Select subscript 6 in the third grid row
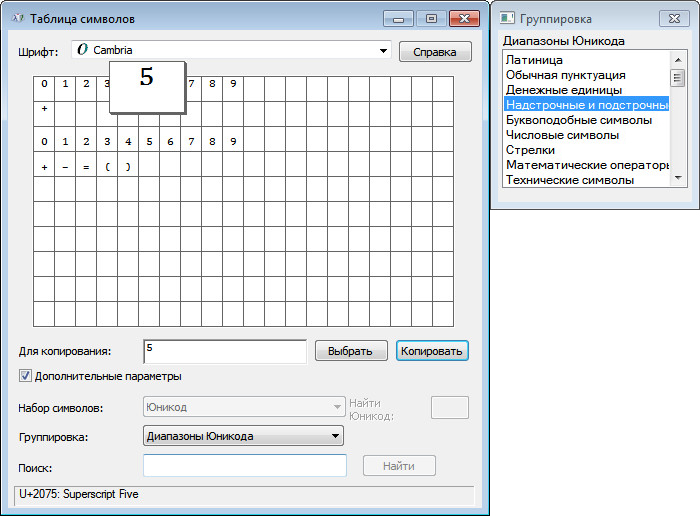This screenshot has height=516, width=700. 170,139
